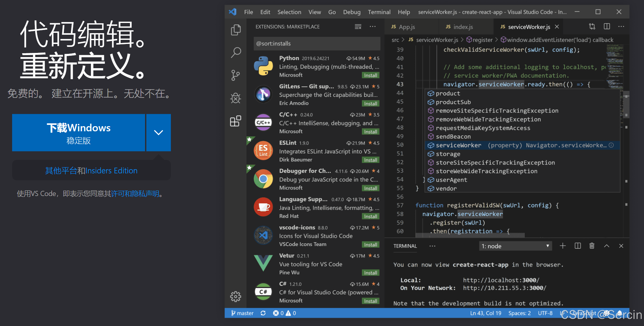Open the Manage gear icon

click(236, 296)
